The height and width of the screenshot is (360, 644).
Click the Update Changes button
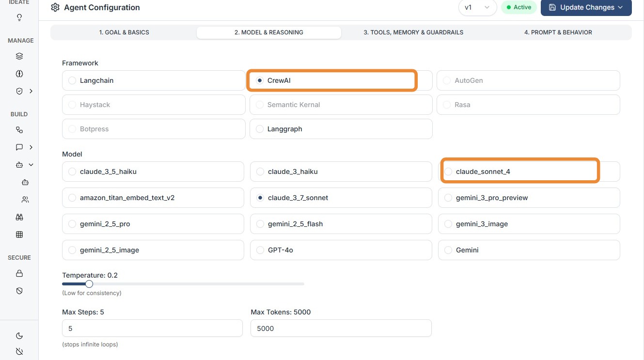point(586,8)
